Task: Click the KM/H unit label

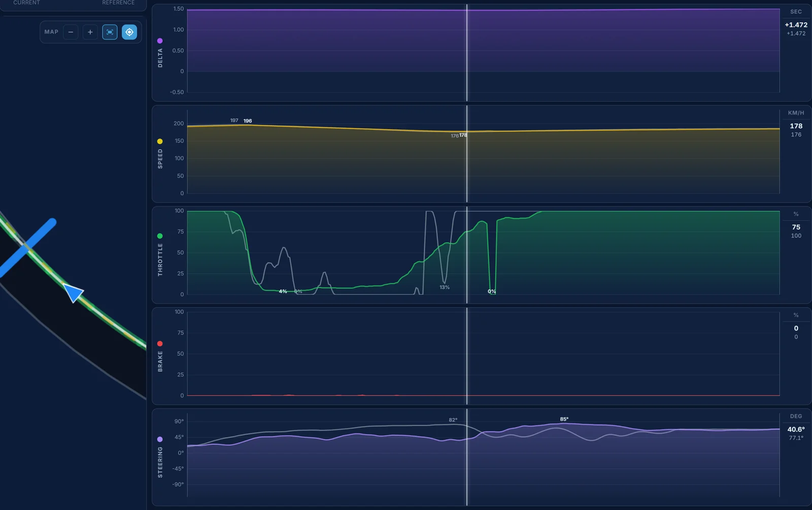Action: (x=796, y=113)
